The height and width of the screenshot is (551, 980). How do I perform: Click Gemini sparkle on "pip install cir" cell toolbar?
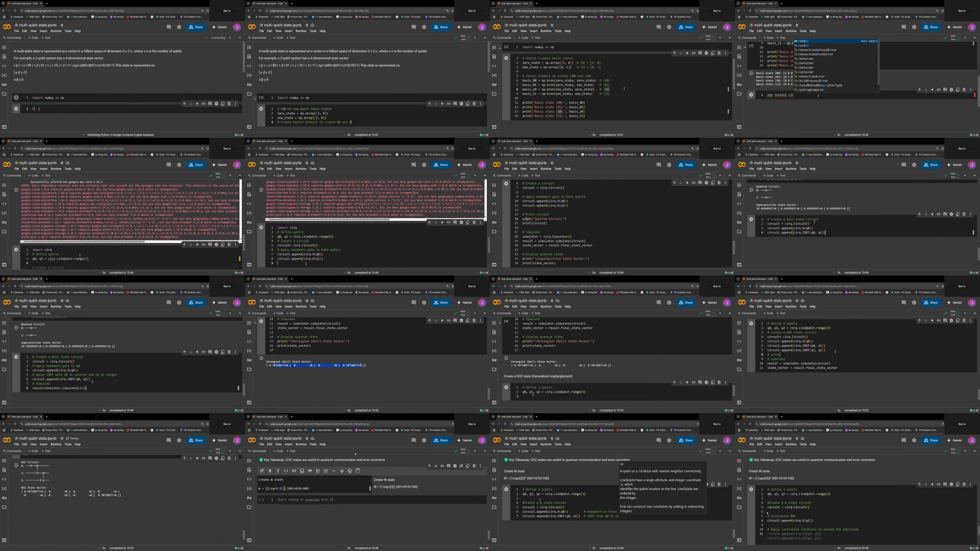point(932,90)
